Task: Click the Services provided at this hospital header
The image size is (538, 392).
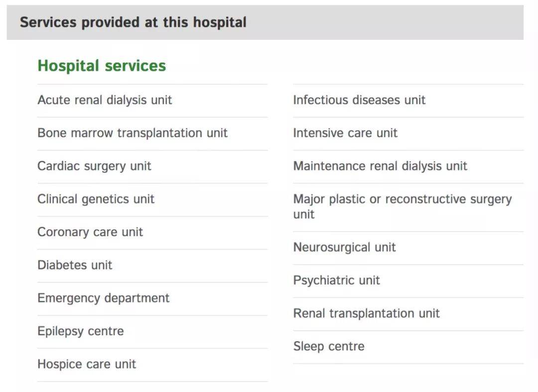Action: click(x=133, y=22)
